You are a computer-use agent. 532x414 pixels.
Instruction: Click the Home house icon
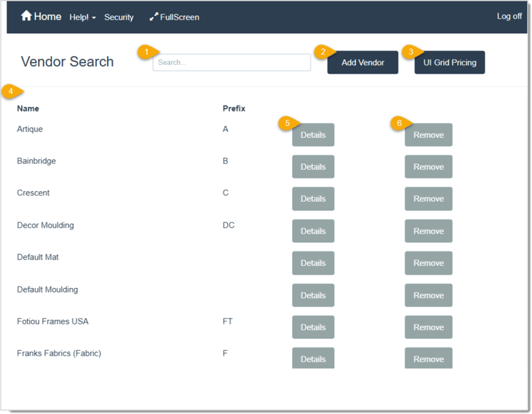coord(27,16)
